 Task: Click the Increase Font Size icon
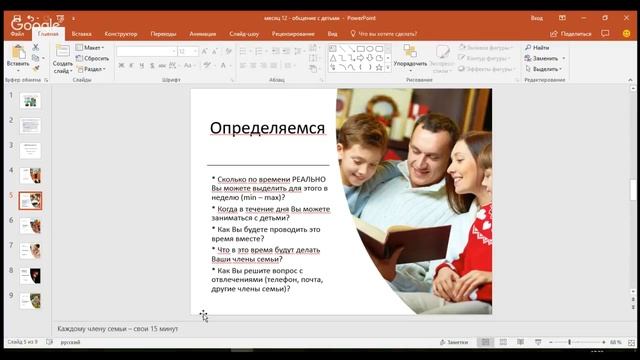click(204, 51)
